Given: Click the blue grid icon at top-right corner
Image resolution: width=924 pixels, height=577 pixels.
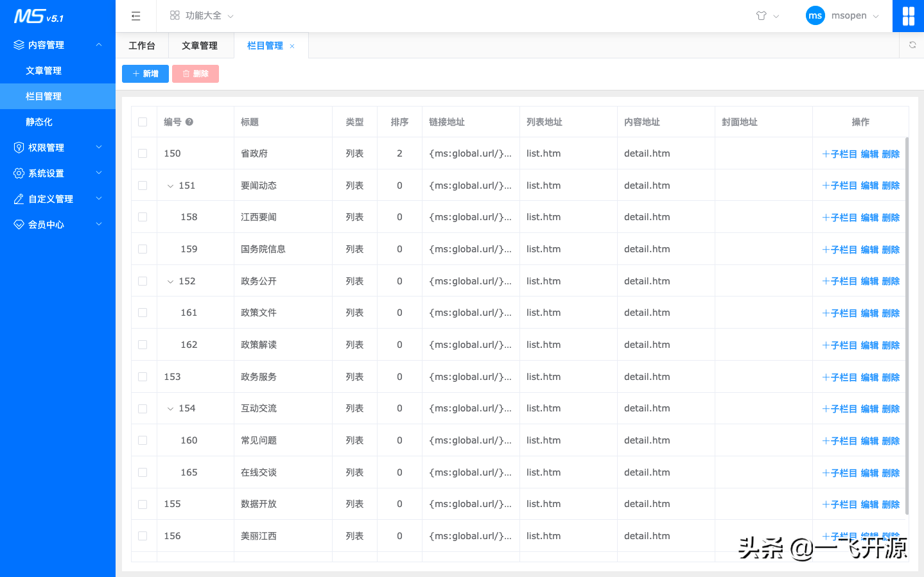Looking at the screenshot, I should (908, 15).
